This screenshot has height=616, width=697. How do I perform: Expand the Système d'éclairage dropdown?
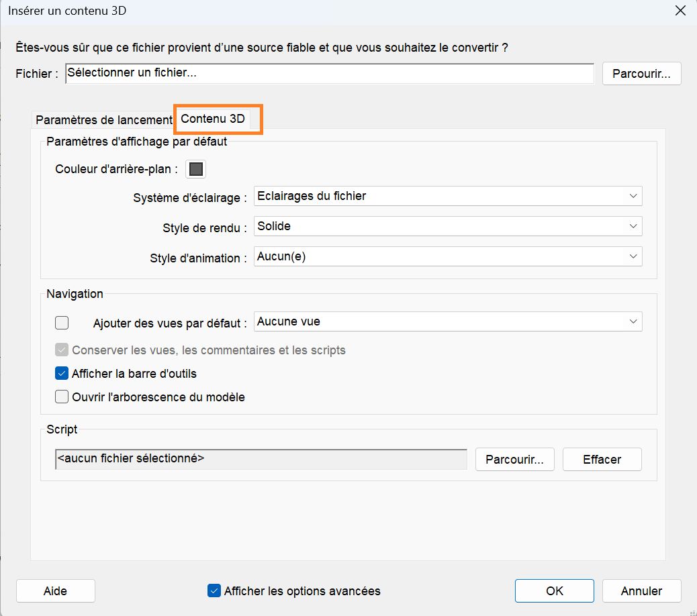448,196
